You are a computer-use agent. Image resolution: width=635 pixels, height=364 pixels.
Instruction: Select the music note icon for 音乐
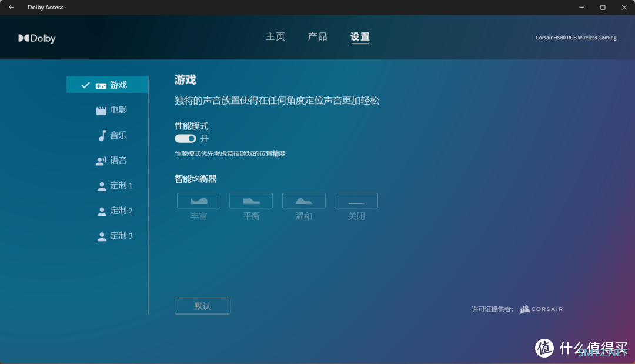click(102, 136)
